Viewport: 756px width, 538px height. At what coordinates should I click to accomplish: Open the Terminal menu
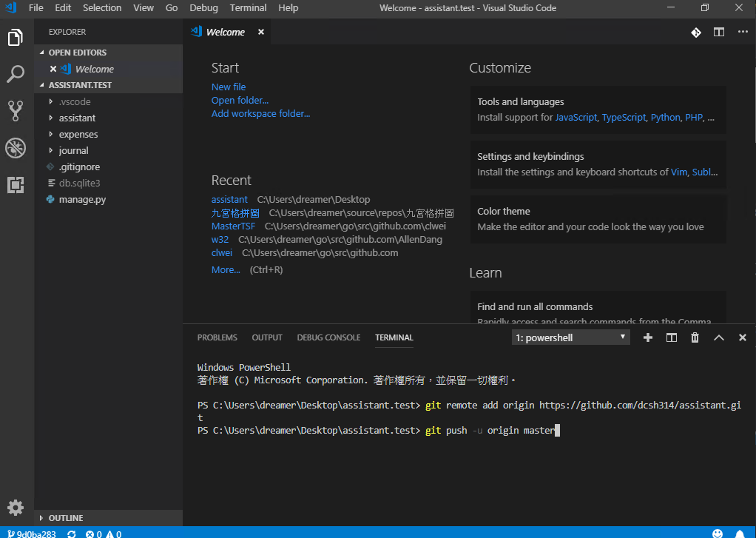248,8
